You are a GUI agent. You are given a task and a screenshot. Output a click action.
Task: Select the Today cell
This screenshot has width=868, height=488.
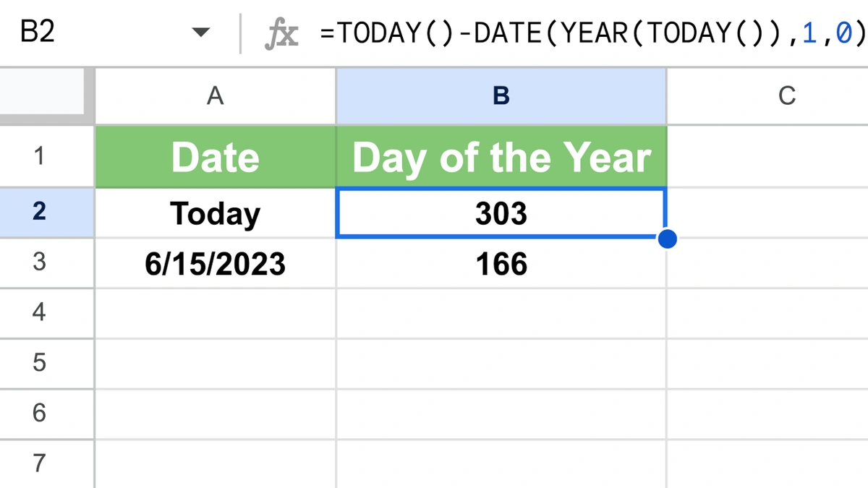coord(215,213)
